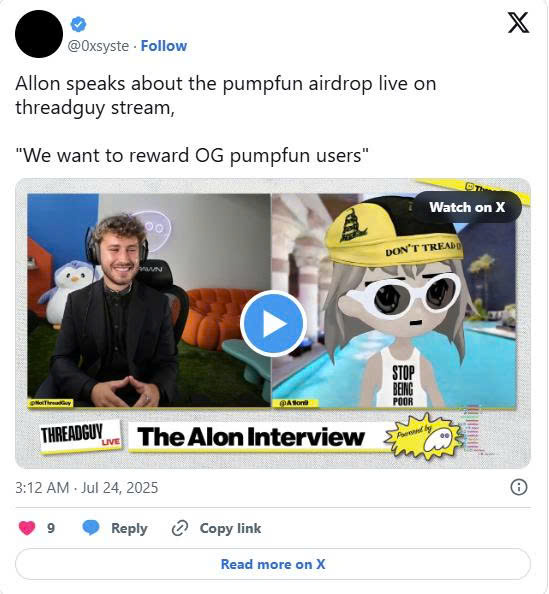Click the black profile avatar circle

tap(39, 34)
